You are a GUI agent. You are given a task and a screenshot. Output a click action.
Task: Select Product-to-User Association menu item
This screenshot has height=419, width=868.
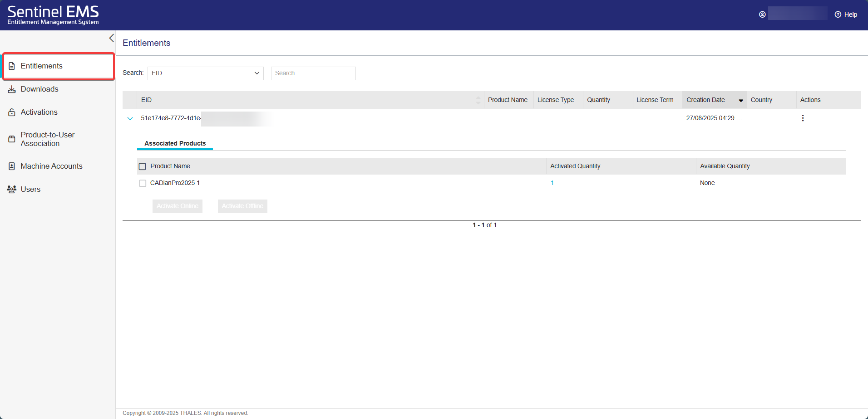(47, 139)
